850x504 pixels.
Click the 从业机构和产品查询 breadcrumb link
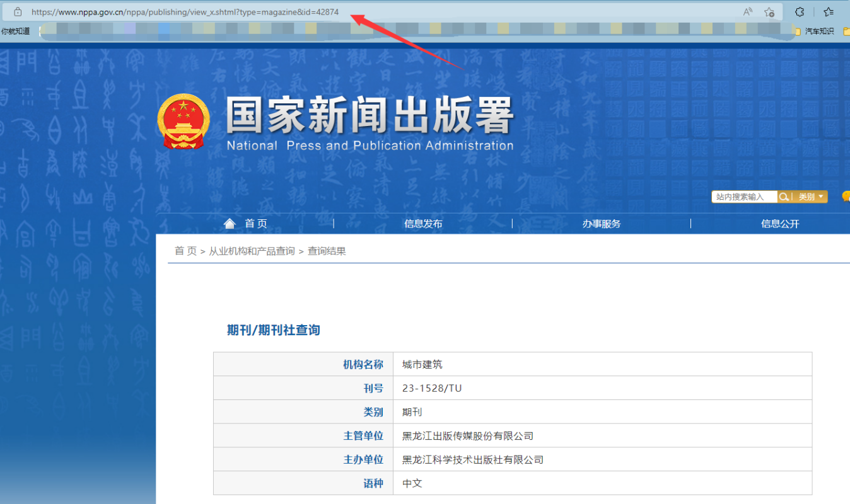(252, 251)
